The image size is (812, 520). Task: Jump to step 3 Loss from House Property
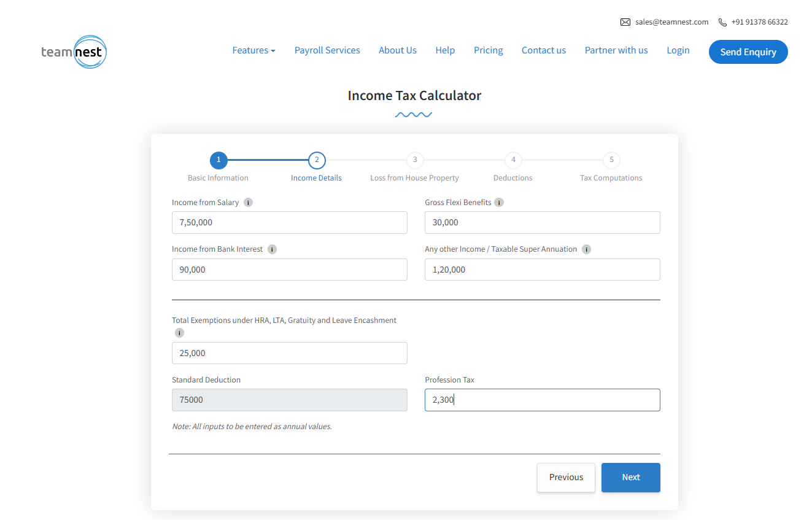(x=415, y=160)
